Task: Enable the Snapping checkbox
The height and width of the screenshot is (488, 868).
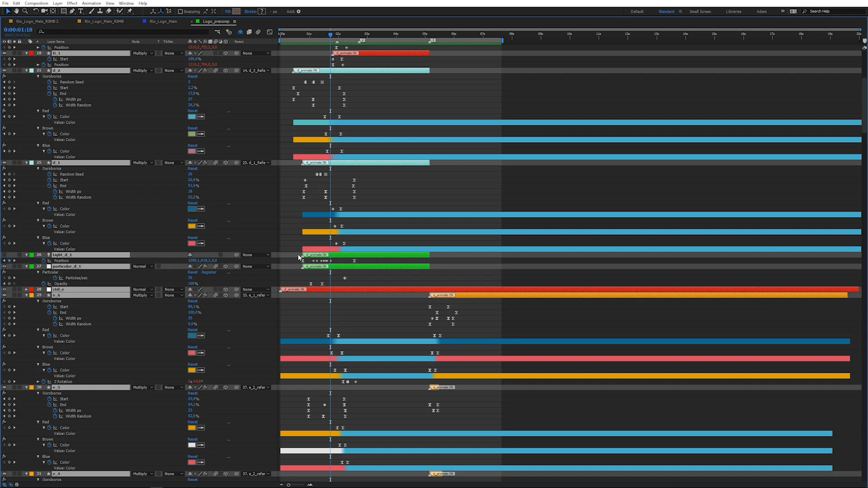Action: (180, 12)
